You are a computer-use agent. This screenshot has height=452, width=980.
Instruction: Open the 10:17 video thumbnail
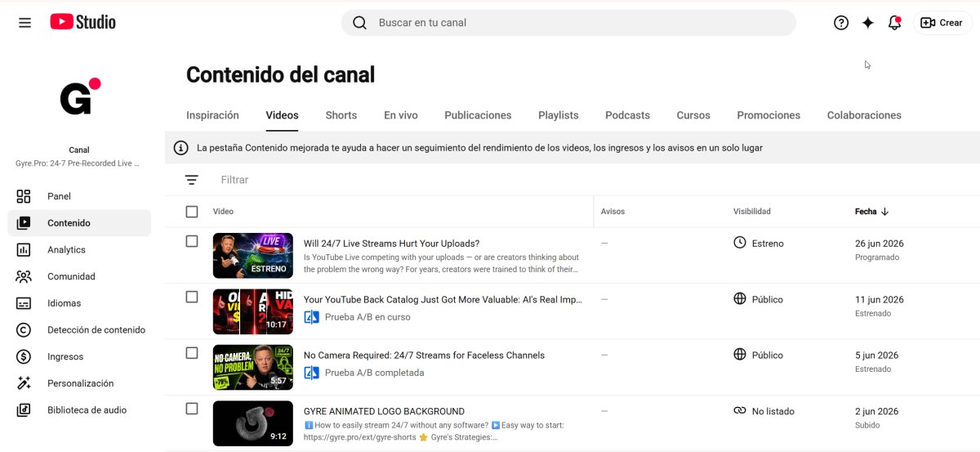tap(253, 311)
